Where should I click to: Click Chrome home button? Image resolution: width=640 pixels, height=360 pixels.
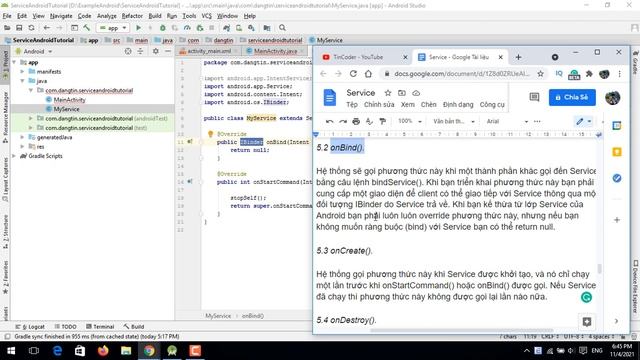coord(368,74)
